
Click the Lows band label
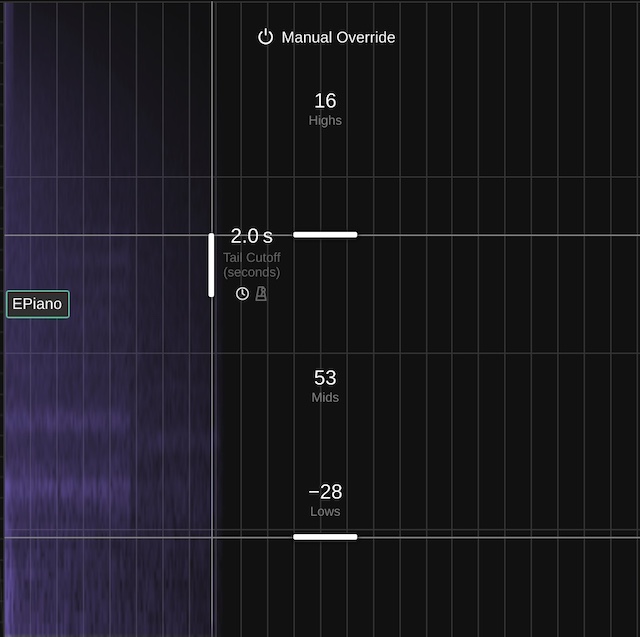pyautogui.click(x=325, y=512)
